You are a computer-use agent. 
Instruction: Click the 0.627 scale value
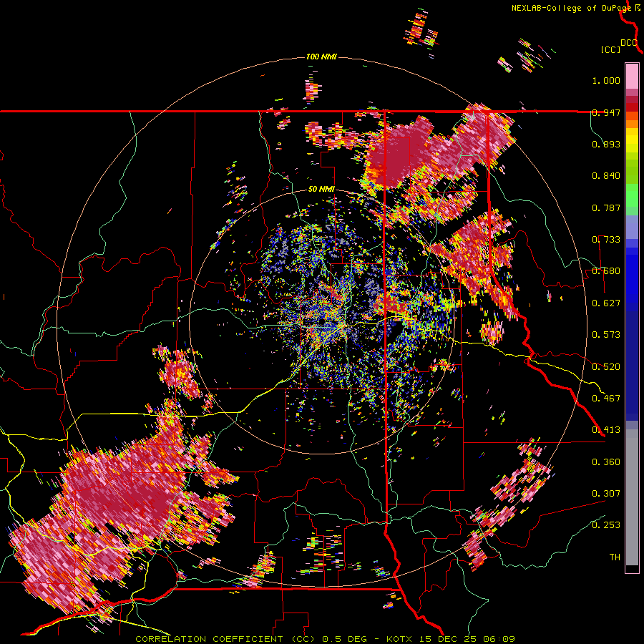coord(606,303)
